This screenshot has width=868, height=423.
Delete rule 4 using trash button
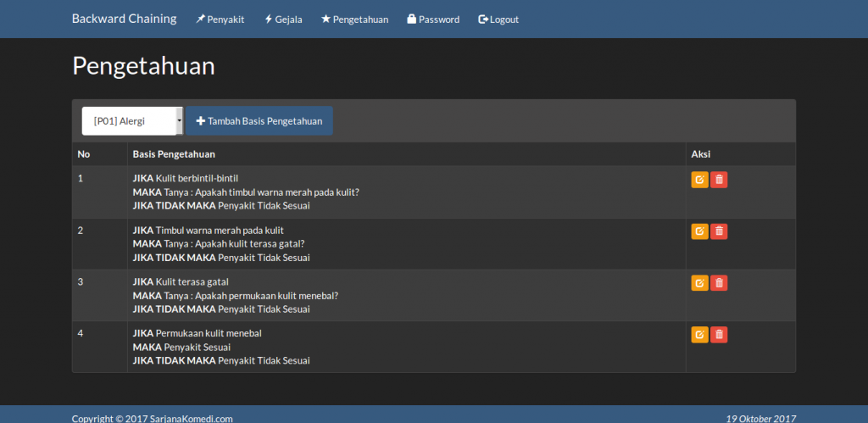719,335
